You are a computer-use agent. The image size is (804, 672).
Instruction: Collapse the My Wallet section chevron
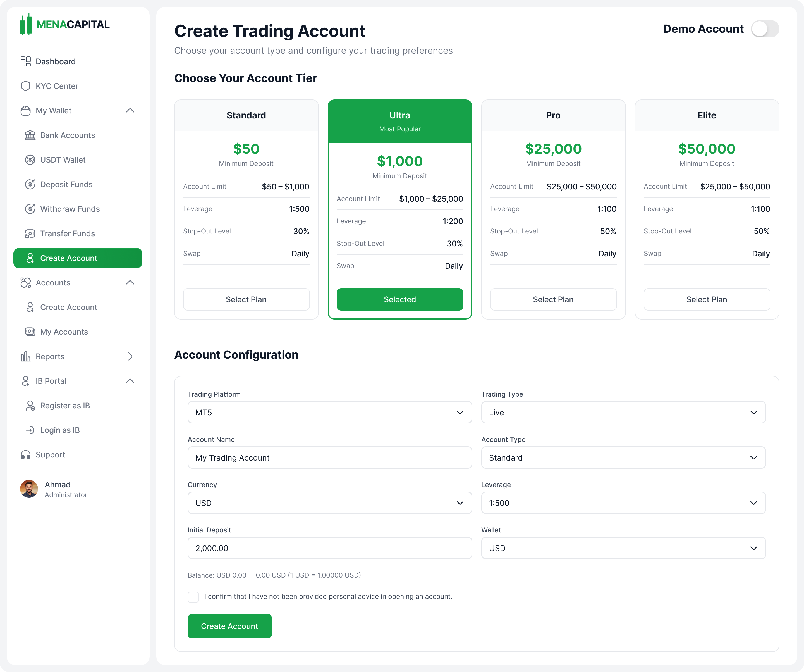(130, 111)
